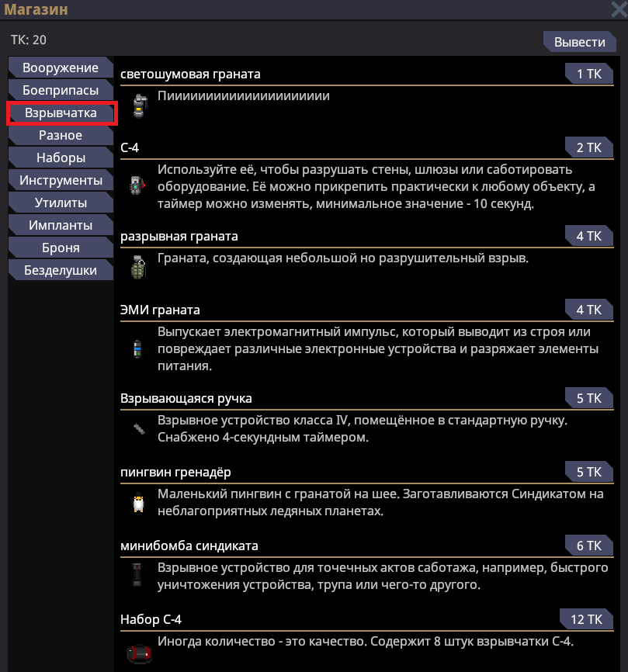Buy flashbang grenade for 1 ТК
Screen dimensions: 628x672
(589, 74)
